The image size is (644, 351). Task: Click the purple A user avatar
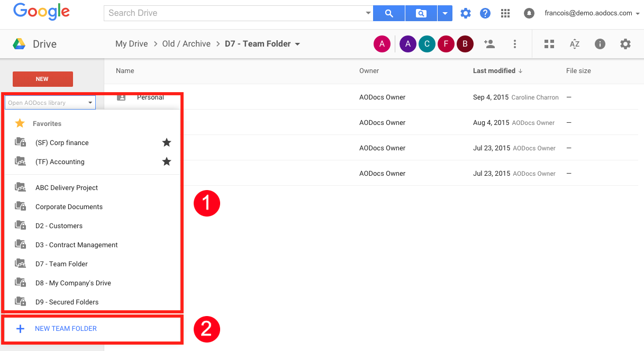click(407, 44)
